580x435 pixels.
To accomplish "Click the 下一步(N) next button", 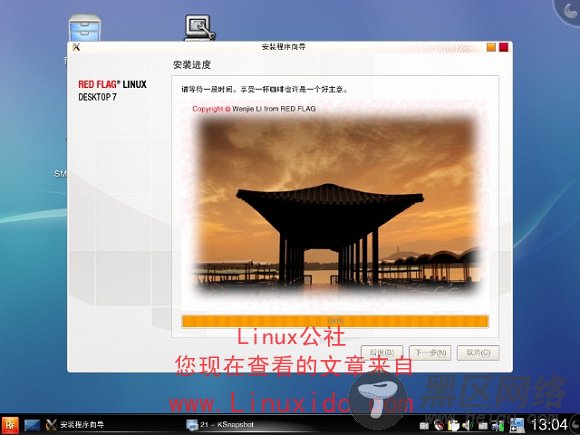I will pos(430,353).
